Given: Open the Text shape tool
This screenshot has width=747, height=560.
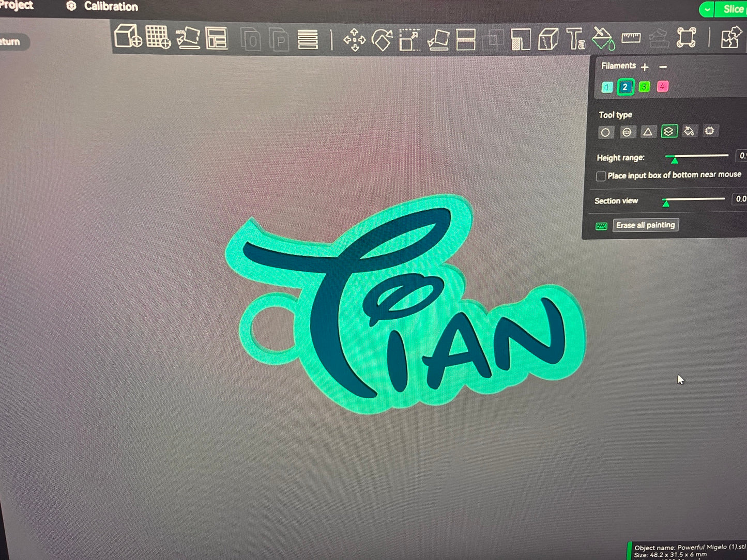Looking at the screenshot, I should click(x=575, y=39).
